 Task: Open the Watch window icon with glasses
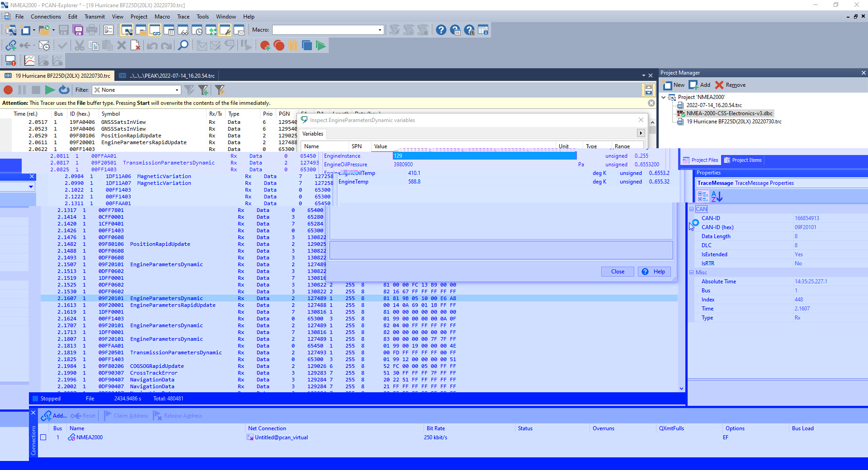click(x=183, y=30)
